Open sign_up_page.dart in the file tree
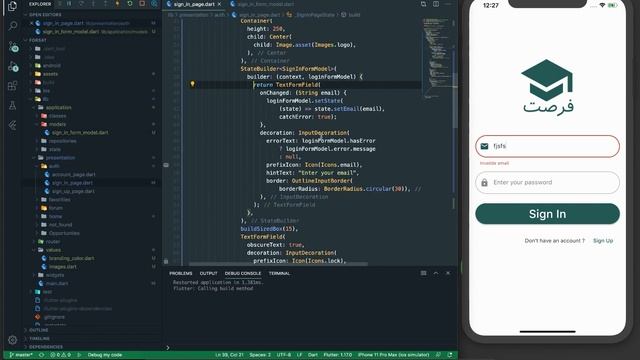This screenshot has height=360, width=640. 73,191
